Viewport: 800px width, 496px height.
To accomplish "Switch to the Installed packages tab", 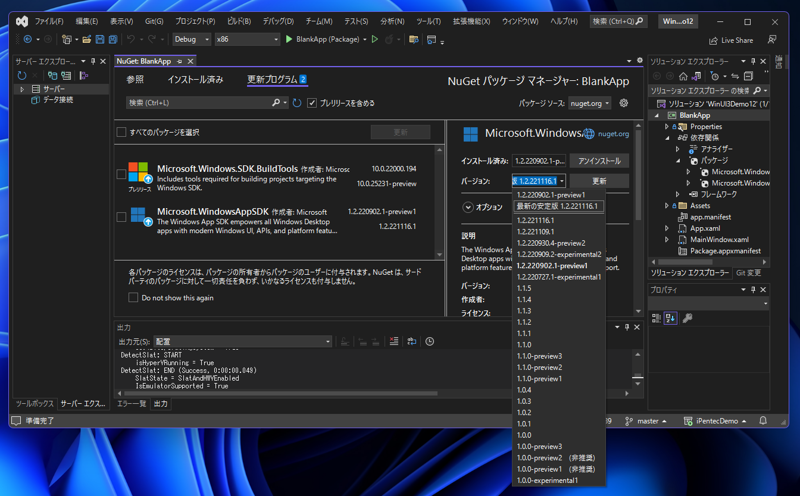I will [x=195, y=80].
